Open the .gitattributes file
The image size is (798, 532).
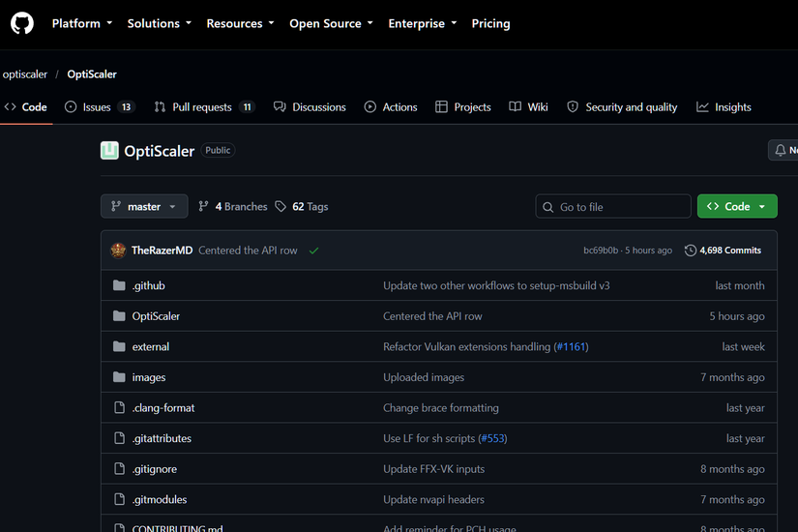click(x=162, y=438)
